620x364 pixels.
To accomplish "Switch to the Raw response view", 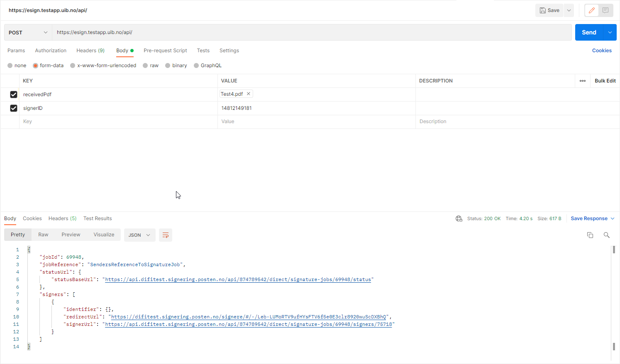I will 43,235.
